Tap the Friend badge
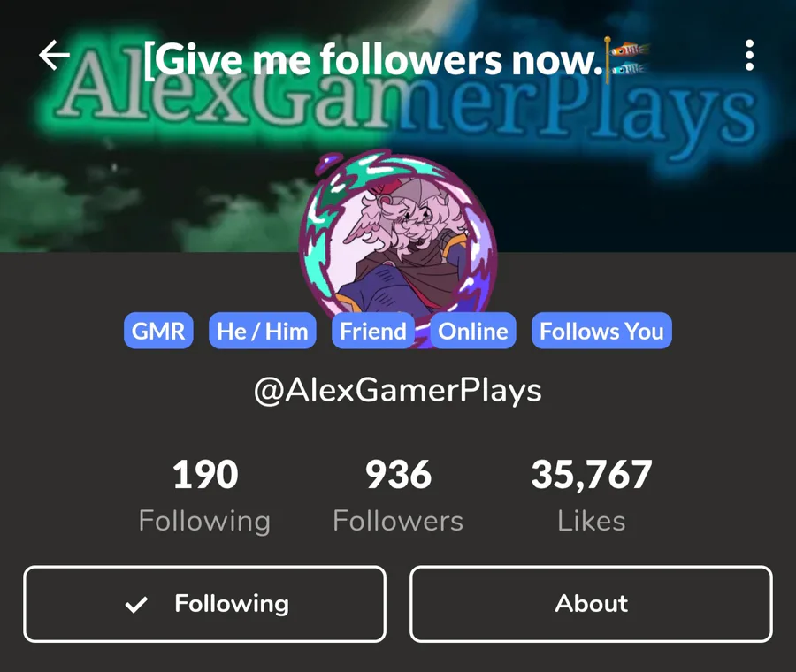796x672 pixels. point(373,331)
